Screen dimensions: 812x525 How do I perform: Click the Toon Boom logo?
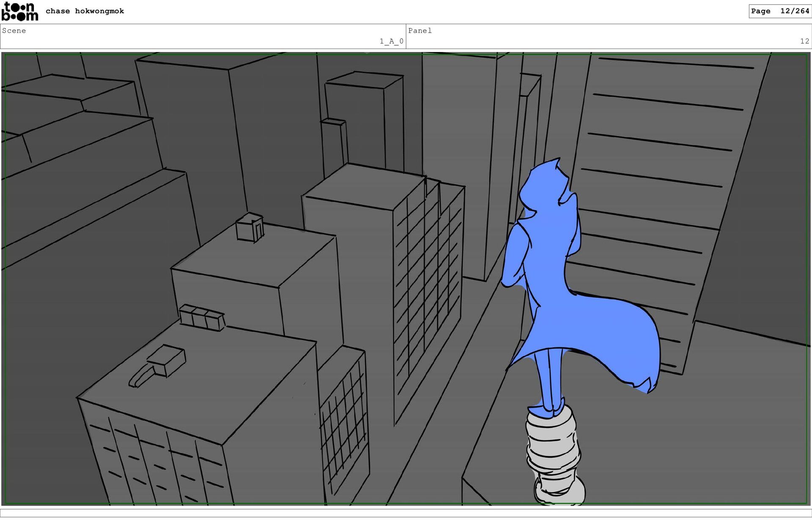click(20, 11)
